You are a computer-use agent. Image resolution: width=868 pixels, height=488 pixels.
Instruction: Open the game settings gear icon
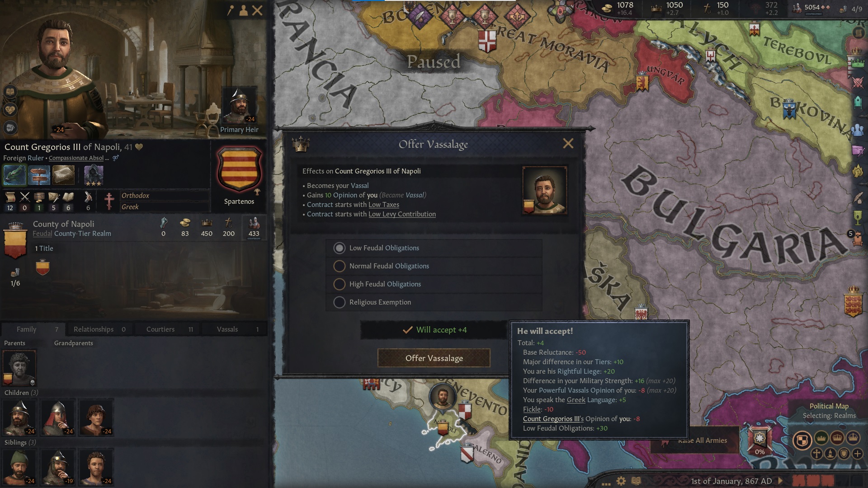click(621, 481)
